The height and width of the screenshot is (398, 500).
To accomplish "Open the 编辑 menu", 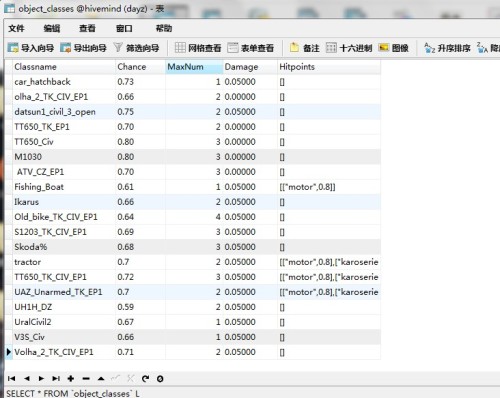I will pyautogui.click(x=52, y=29).
